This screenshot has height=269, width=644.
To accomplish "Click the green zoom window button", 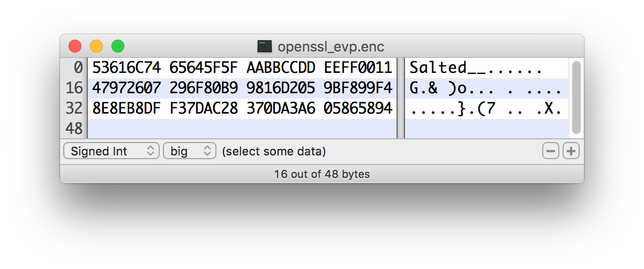I will click(118, 47).
